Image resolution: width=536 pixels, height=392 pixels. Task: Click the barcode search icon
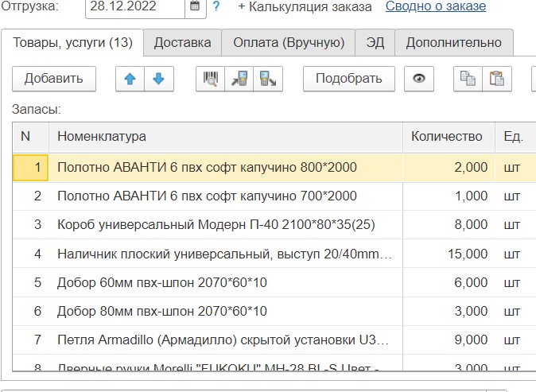pos(211,79)
